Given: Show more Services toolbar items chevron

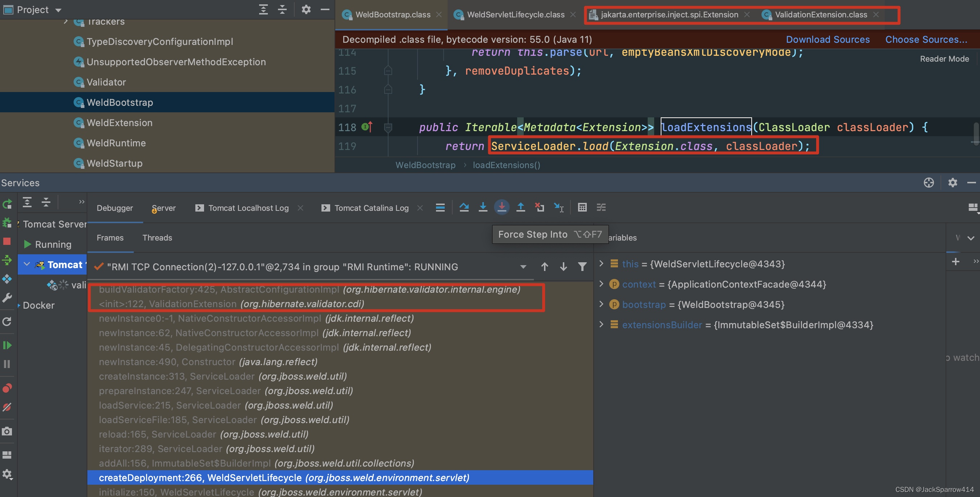Looking at the screenshot, I should click(82, 202).
